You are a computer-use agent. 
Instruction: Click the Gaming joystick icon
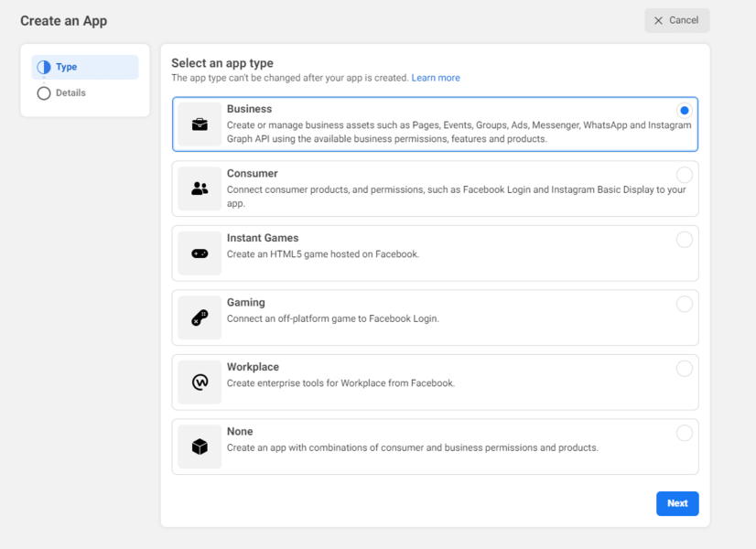coord(200,318)
